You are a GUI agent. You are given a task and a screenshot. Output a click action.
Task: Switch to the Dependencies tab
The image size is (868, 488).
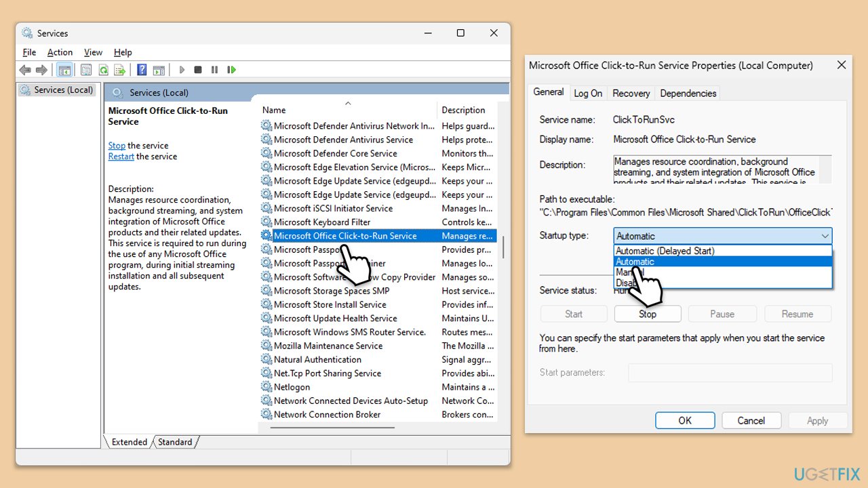[x=688, y=94]
